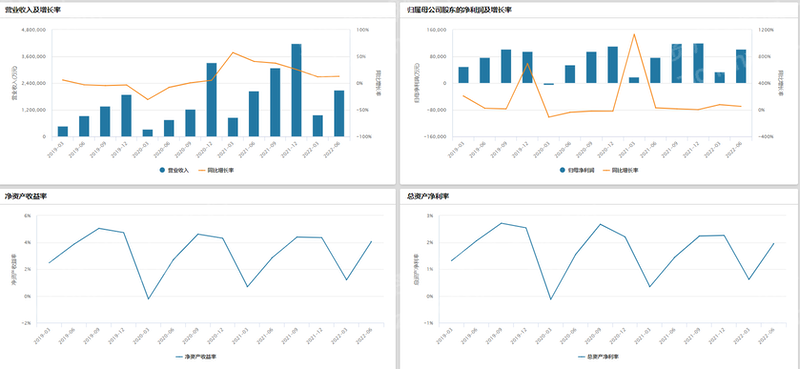
Task: Click the 2019-09 peak on 净资产收益率 line
Action: point(98,228)
